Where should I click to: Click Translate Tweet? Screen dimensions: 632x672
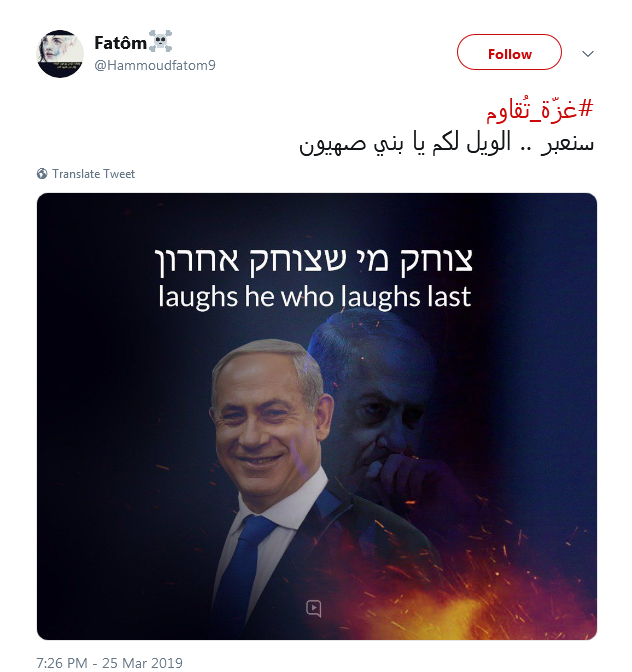tap(93, 174)
